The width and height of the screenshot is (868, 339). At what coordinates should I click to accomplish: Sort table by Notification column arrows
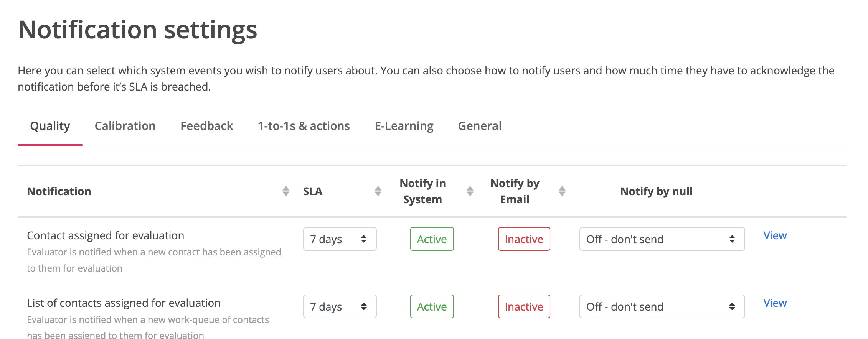coord(286,191)
